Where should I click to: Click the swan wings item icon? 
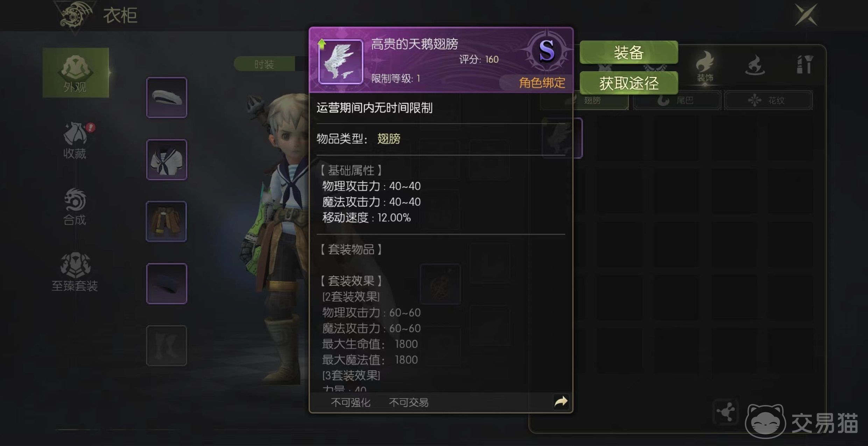click(x=340, y=62)
